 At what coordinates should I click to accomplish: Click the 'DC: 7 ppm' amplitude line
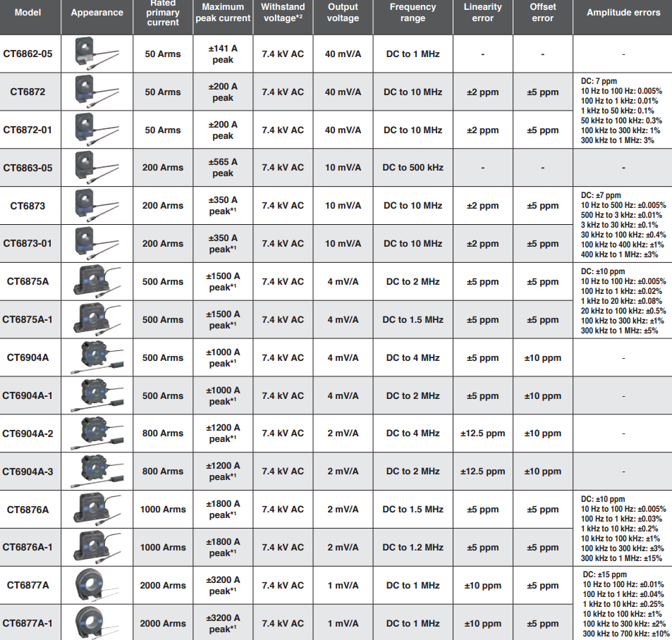[599, 81]
